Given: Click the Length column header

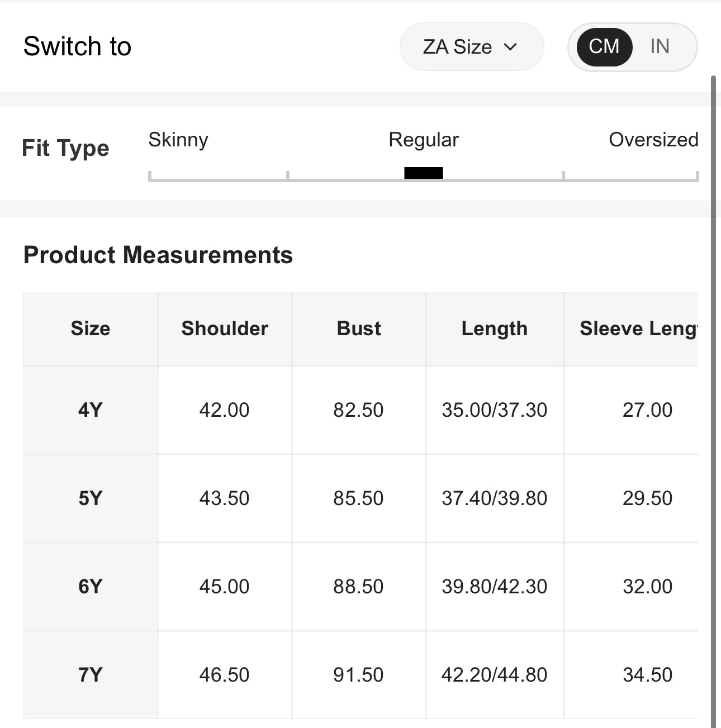Looking at the screenshot, I should click(494, 329).
